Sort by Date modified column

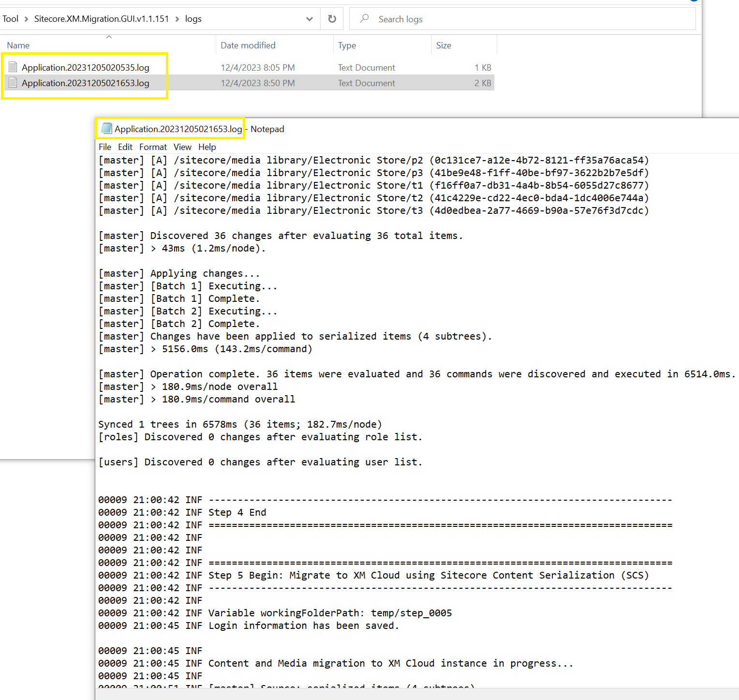[248, 45]
